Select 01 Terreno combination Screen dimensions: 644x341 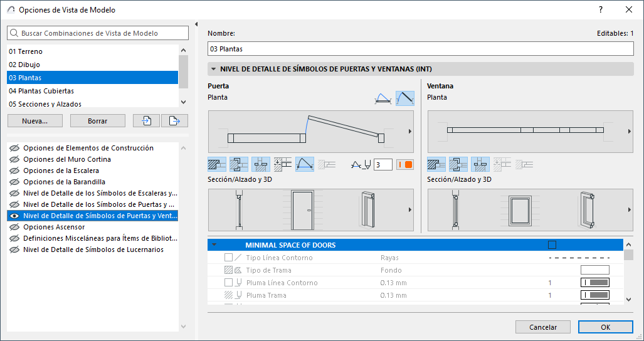(92, 51)
